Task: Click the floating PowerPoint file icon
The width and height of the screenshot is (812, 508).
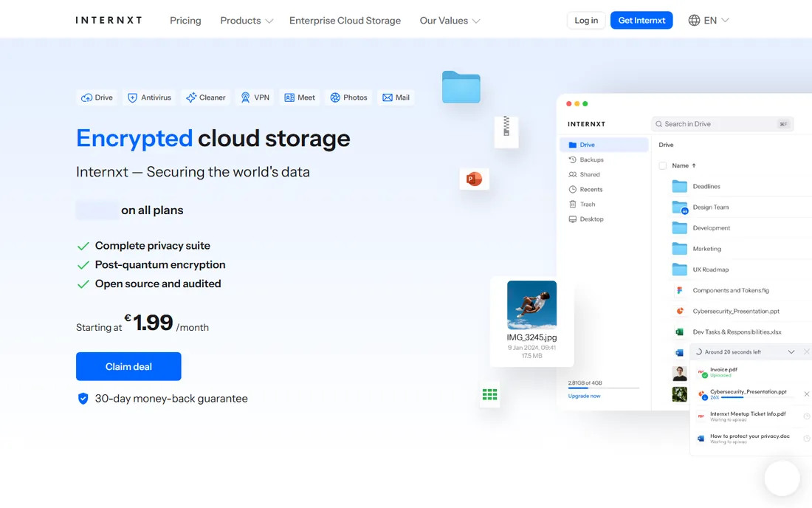Action: (x=475, y=179)
